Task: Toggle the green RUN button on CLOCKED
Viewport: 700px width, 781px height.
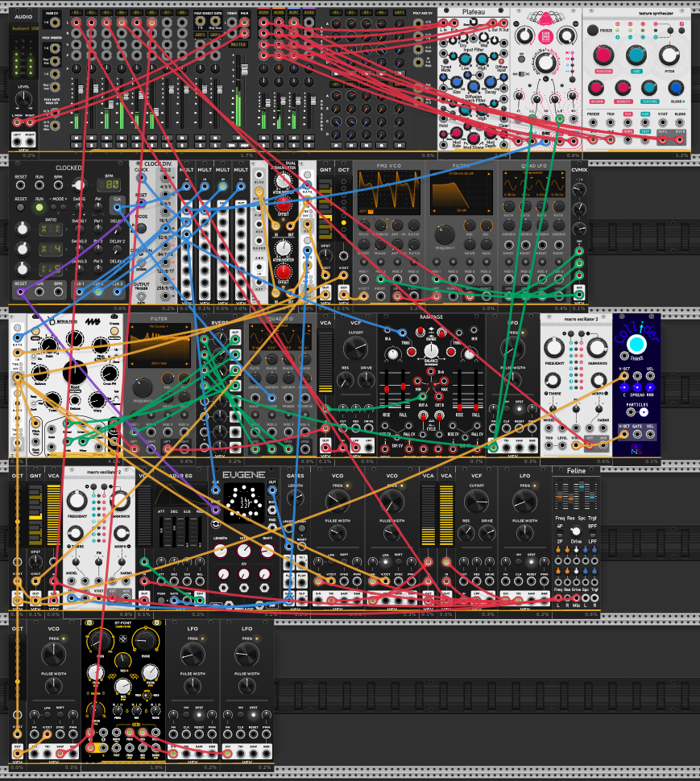Action: pyautogui.click(x=39, y=207)
